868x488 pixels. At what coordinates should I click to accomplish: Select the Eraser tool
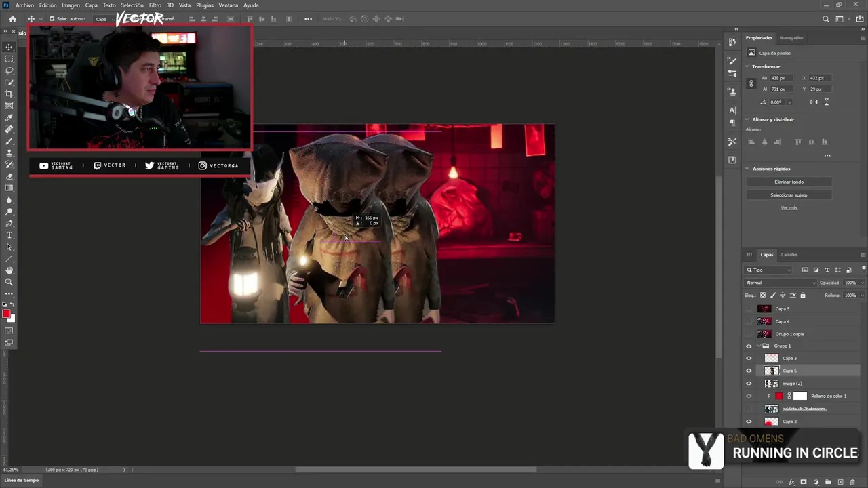[9, 176]
